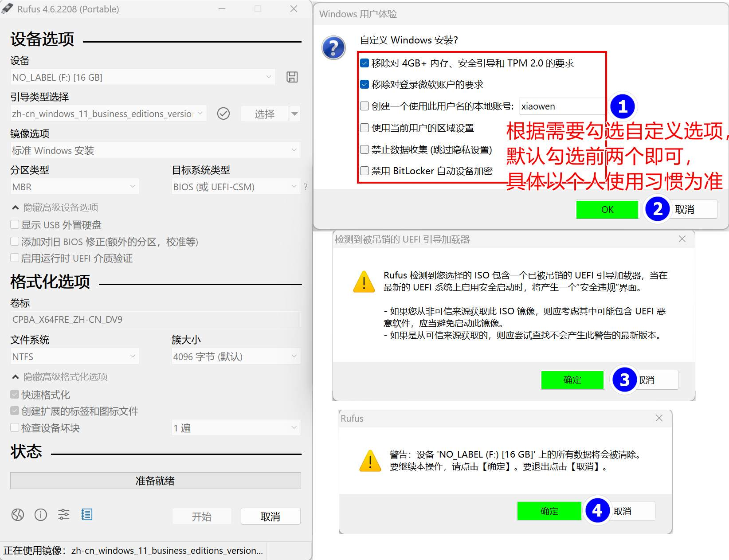Toggle create extended label and icon files

tap(15, 411)
